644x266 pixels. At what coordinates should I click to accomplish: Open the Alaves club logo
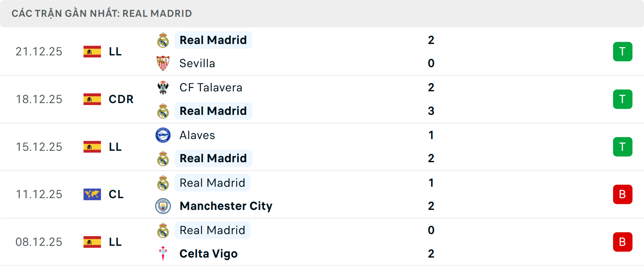click(x=163, y=135)
